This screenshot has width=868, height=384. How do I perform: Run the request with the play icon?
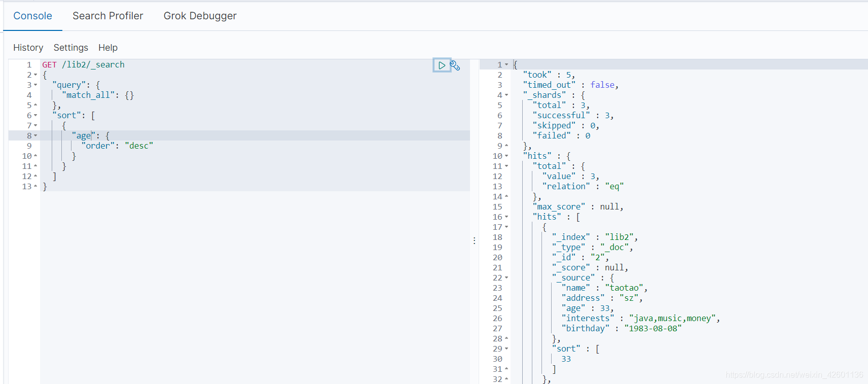tap(442, 65)
